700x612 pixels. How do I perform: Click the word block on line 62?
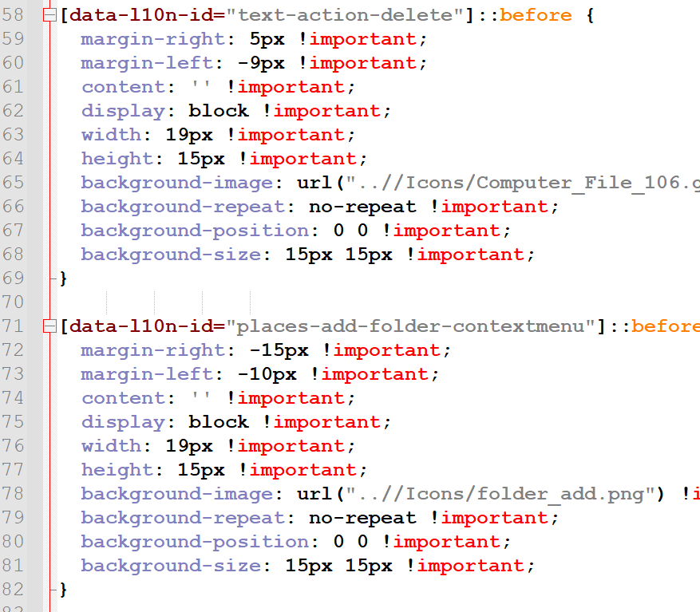(x=218, y=111)
